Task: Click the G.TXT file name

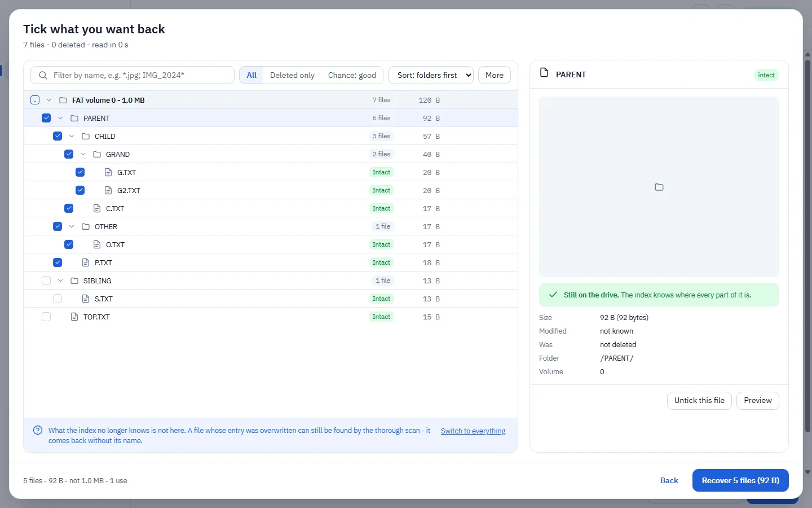Action: click(126, 172)
